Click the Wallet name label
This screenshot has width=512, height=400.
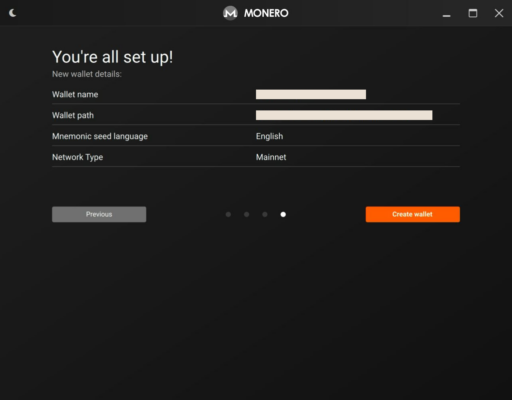75,94
